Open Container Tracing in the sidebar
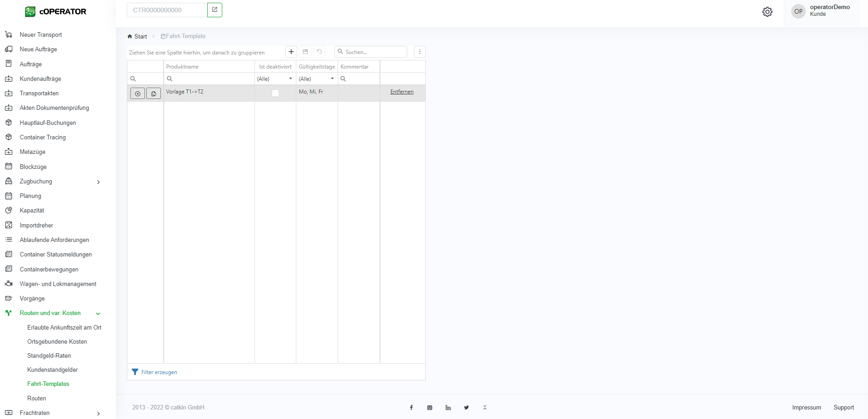 (x=43, y=137)
